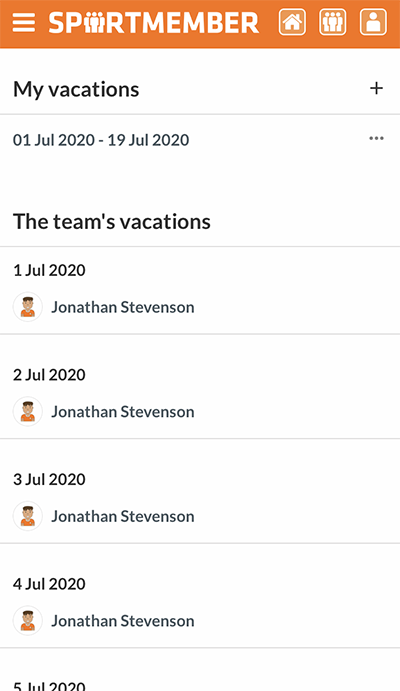The width and height of the screenshot is (400, 691).
Task: Open Jonathan Stevenson name under 1 Jul 2020
Action: tap(122, 307)
